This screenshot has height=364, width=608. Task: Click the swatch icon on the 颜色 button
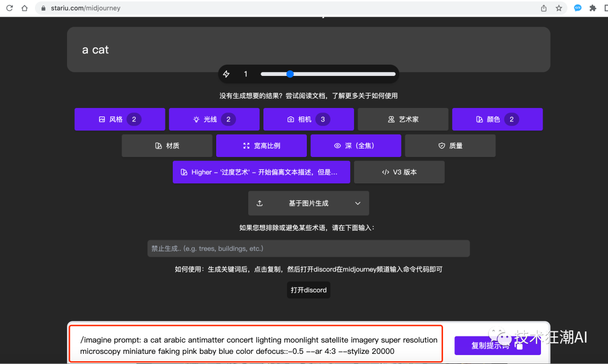coord(479,119)
